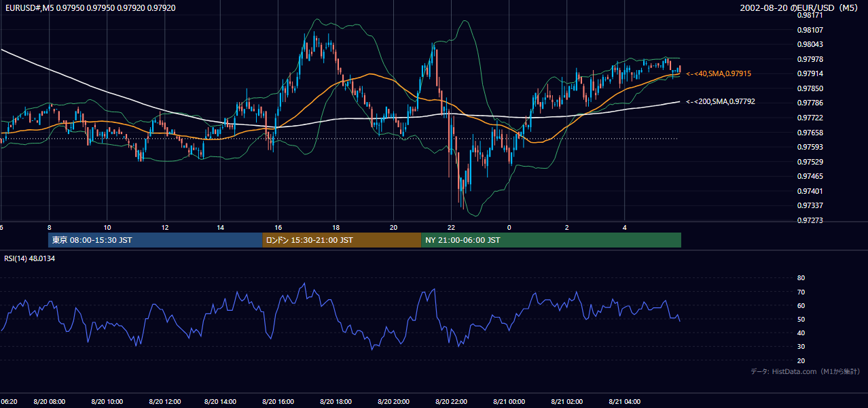Click RSI axis value 80
Image resolution: width=868 pixels, height=408 pixels.
[x=801, y=278]
